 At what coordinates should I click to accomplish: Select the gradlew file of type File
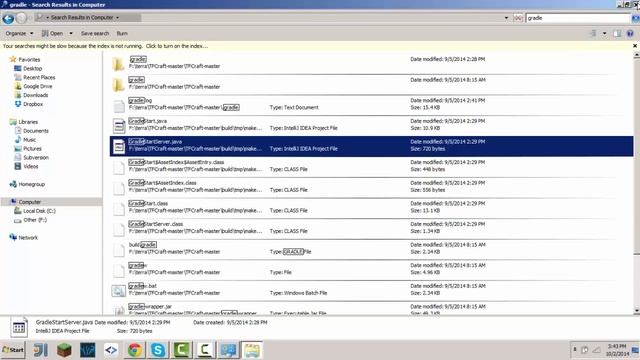[x=371, y=270]
